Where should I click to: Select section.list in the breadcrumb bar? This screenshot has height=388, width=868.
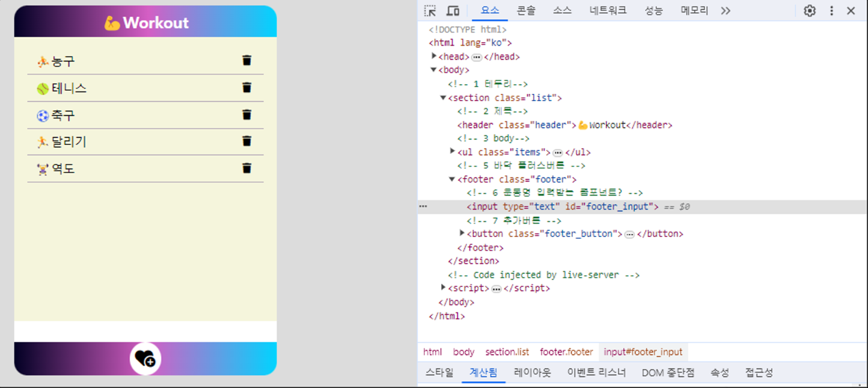507,352
